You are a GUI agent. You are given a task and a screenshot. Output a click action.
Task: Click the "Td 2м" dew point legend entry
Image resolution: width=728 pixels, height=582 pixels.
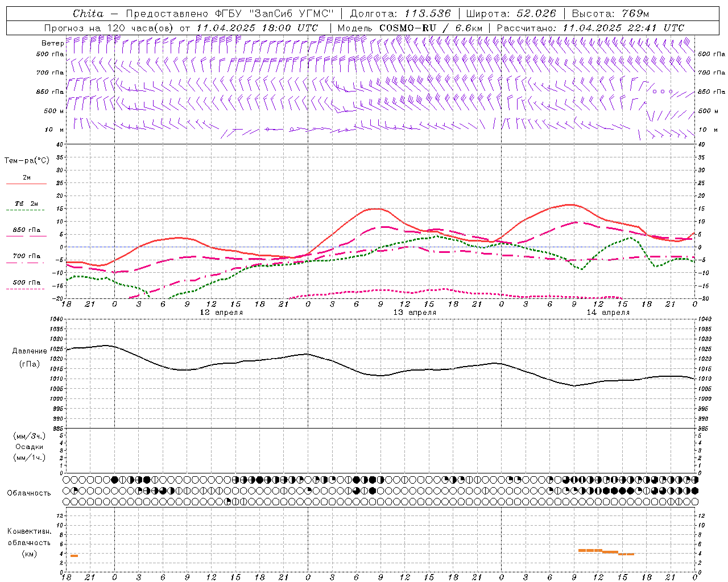point(27,203)
